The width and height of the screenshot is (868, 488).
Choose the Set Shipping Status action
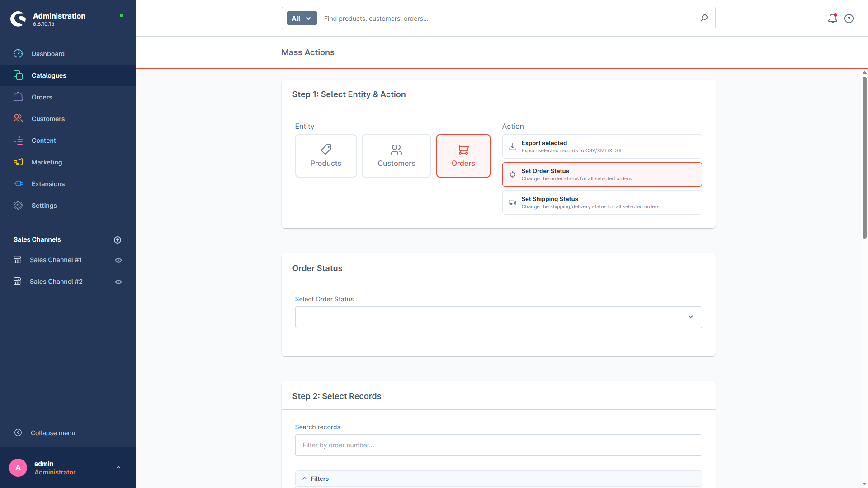(x=602, y=202)
